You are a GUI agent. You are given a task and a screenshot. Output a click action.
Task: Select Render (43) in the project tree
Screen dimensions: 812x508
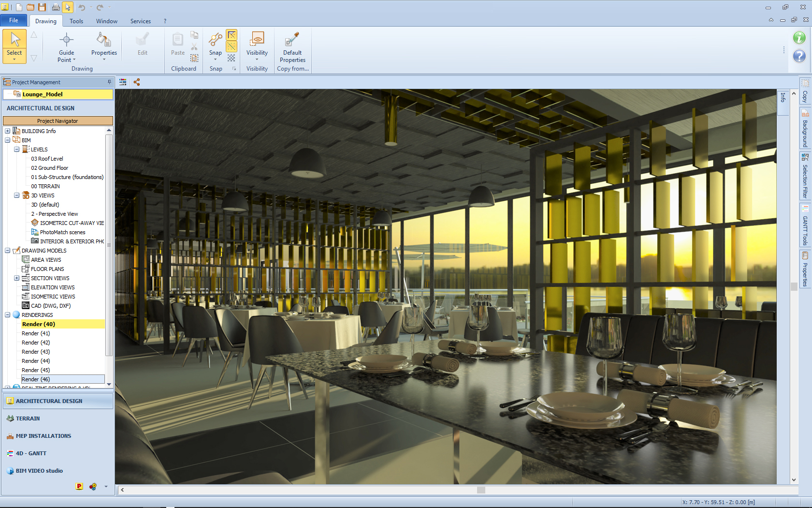click(36, 352)
